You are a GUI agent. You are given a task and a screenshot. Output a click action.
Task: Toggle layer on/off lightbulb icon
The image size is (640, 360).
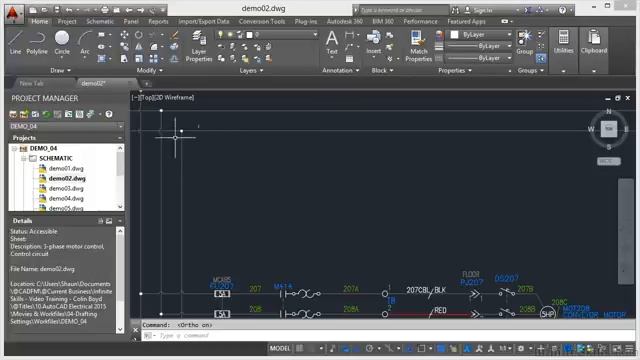tap(220, 35)
